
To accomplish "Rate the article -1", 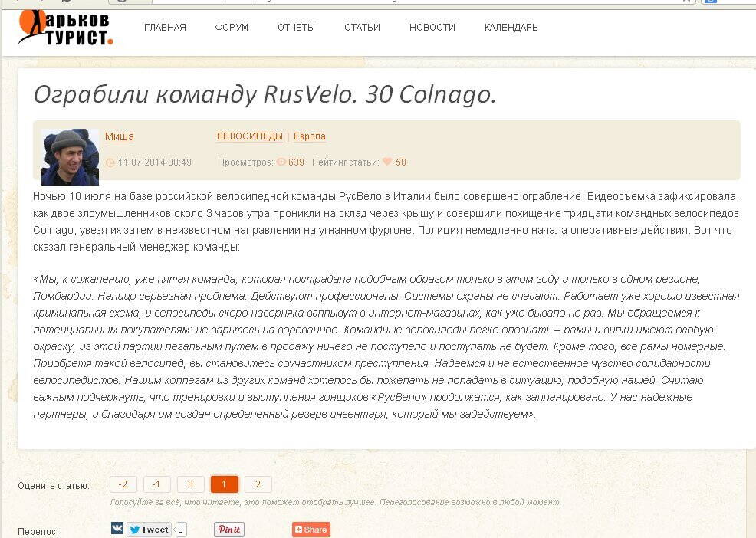I will pyautogui.click(x=156, y=484).
